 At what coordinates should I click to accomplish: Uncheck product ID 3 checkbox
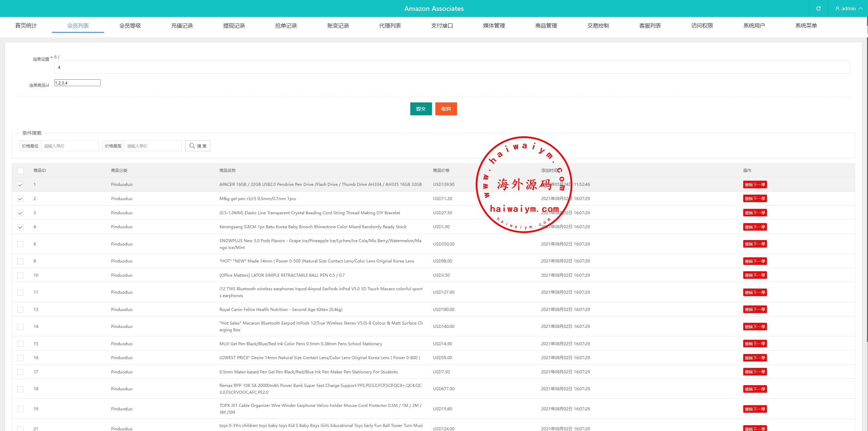coord(20,213)
